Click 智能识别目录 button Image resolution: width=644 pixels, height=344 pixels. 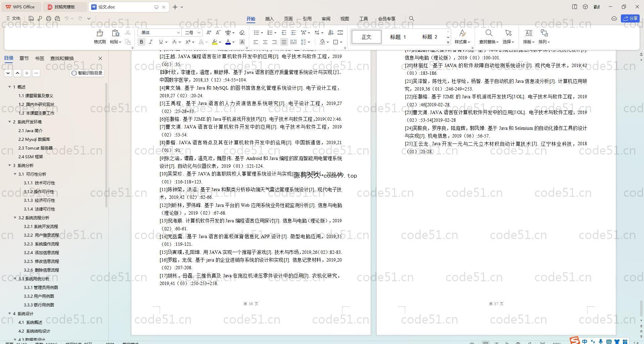pos(87,73)
